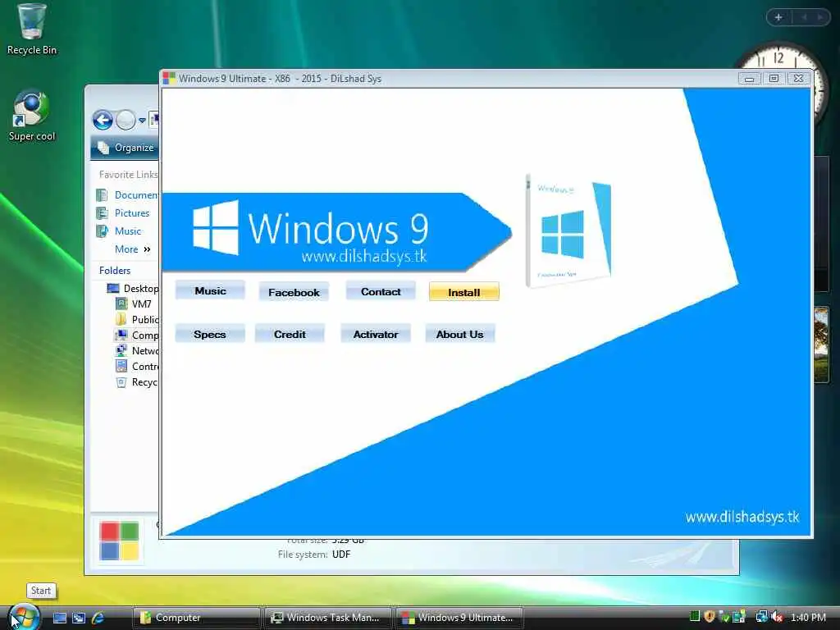
Task: Open the Music button in Windows 9 launcher
Action: pyautogui.click(x=210, y=291)
